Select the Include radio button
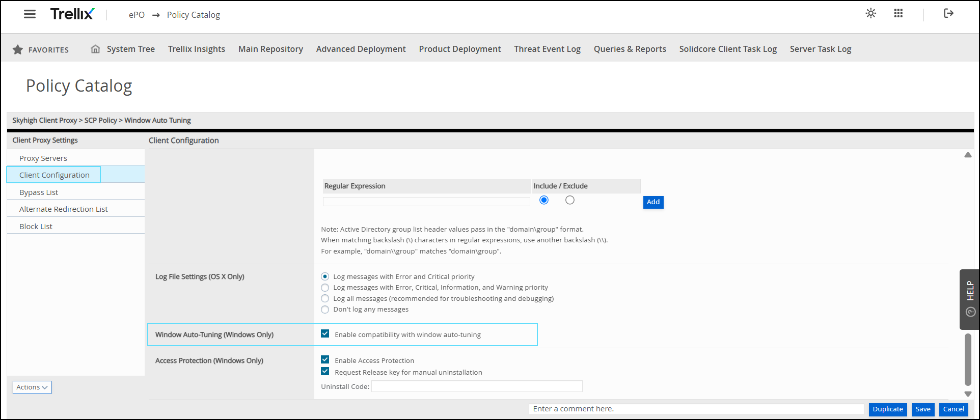The image size is (980, 420). tap(544, 200)
